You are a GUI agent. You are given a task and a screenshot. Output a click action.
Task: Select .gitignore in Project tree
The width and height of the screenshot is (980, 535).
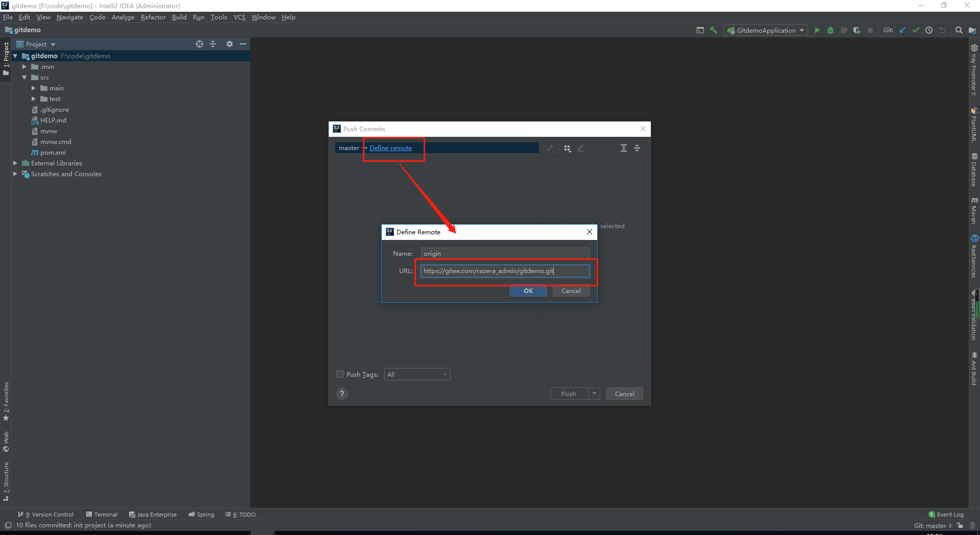50,110
